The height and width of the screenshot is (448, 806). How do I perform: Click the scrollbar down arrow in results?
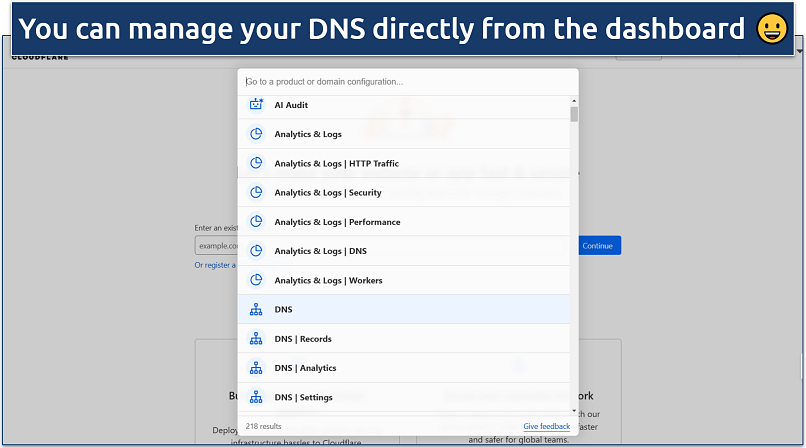[574, 410]
